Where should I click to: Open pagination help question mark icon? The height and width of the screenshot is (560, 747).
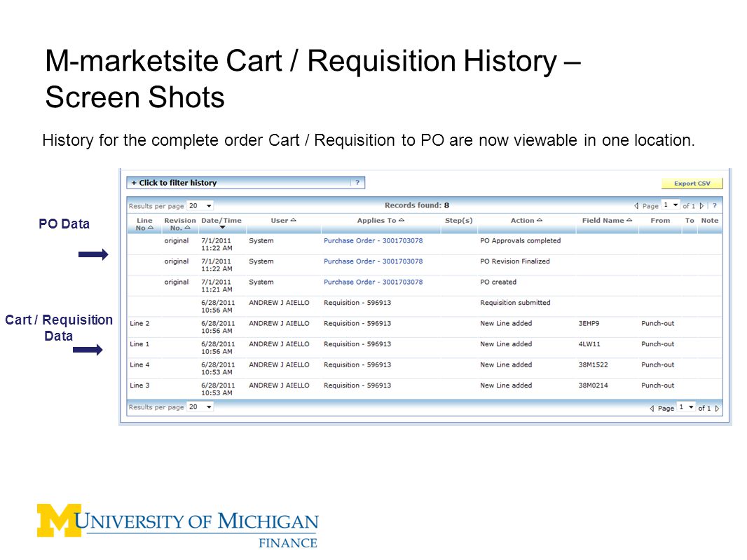pos(715,206)
